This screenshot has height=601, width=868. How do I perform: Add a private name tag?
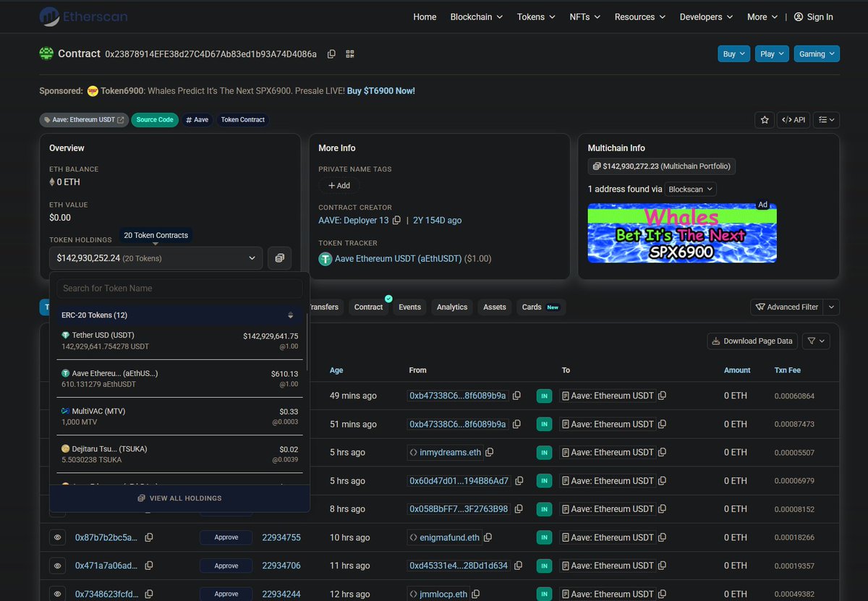click(339, 186)
